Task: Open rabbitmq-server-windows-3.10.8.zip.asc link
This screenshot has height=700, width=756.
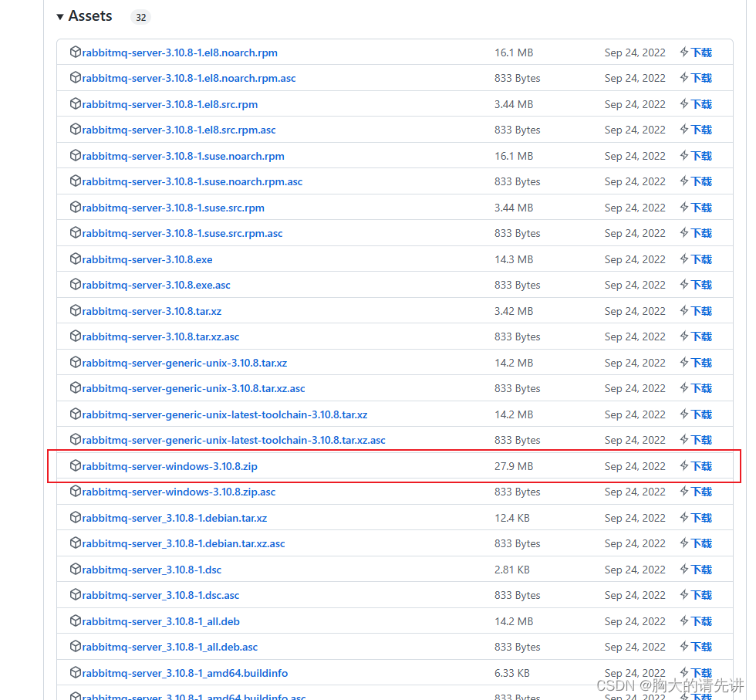Action: coord(179,492)
